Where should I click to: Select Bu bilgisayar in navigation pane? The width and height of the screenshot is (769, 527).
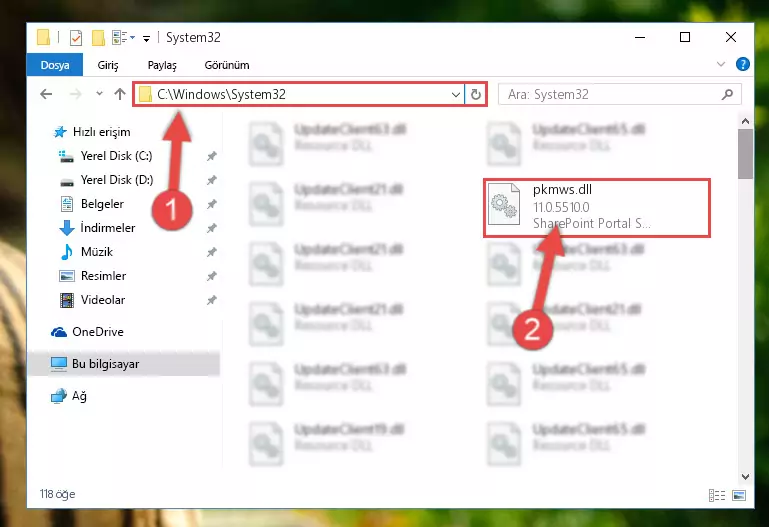click(124, 364)
